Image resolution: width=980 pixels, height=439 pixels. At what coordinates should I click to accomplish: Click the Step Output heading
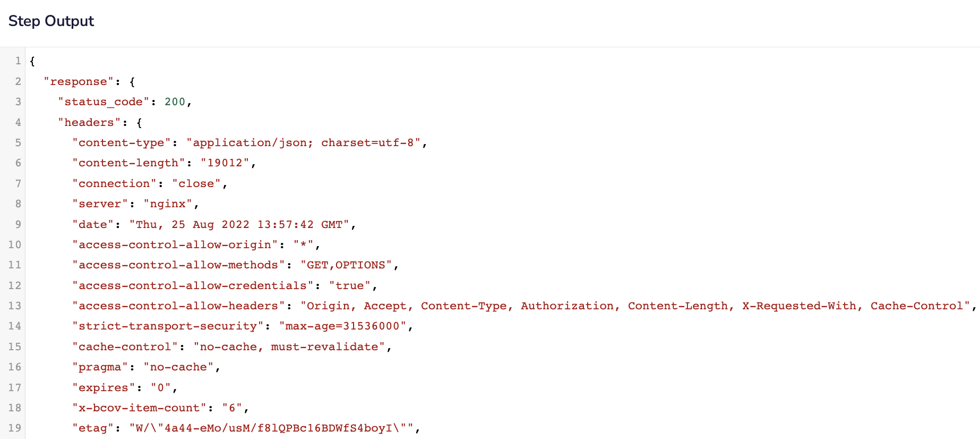[51, 21]
